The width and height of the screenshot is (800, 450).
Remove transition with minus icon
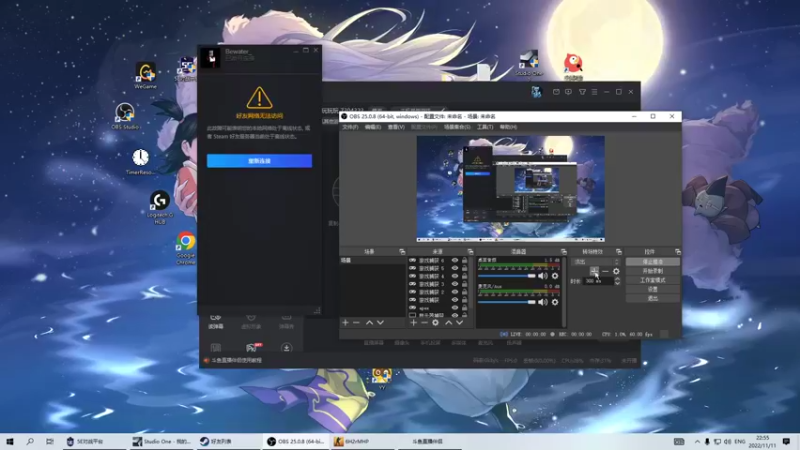click(x=605, y=271)
